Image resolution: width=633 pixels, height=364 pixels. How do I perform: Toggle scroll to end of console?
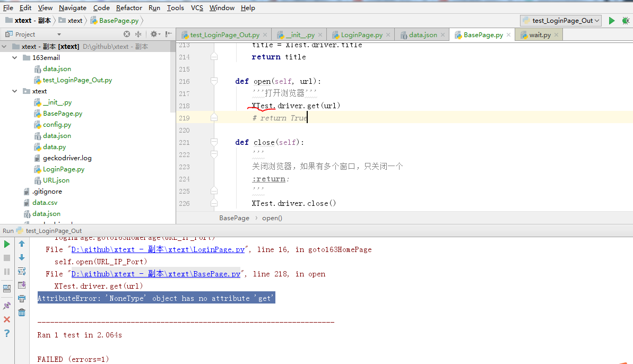tap(22, 285)
